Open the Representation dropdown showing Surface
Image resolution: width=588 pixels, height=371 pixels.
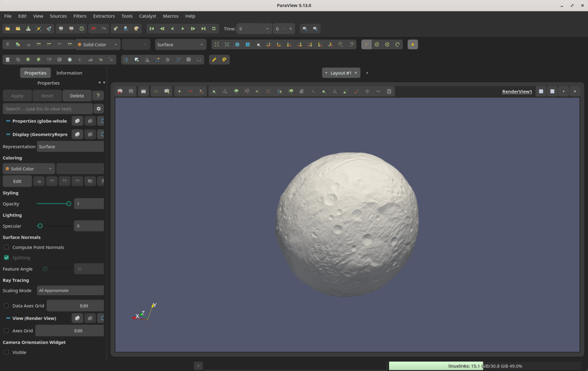70,146
